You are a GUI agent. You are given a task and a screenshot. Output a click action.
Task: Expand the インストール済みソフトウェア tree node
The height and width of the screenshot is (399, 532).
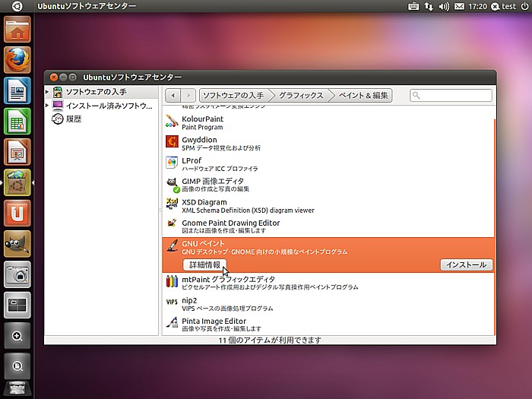pyautogui.click(x=47, y=106)
